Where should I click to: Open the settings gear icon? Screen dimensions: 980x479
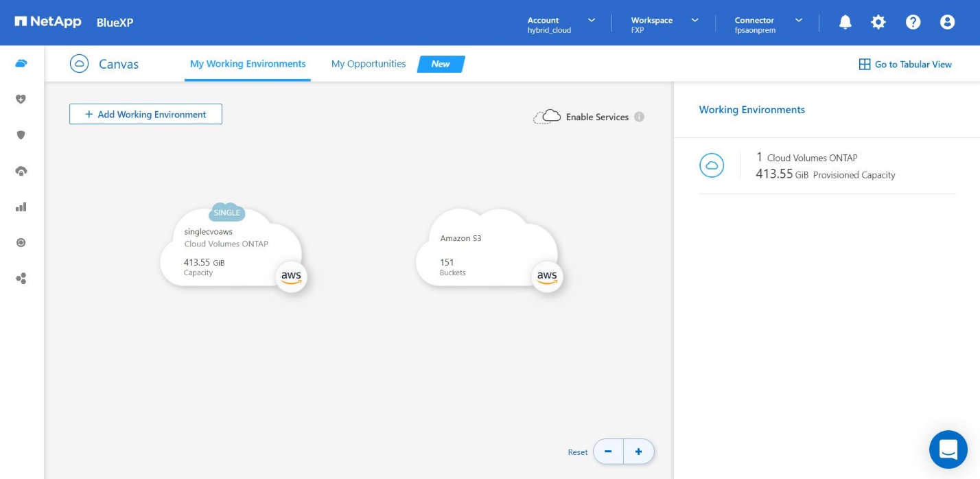click(x=878, y=22)
